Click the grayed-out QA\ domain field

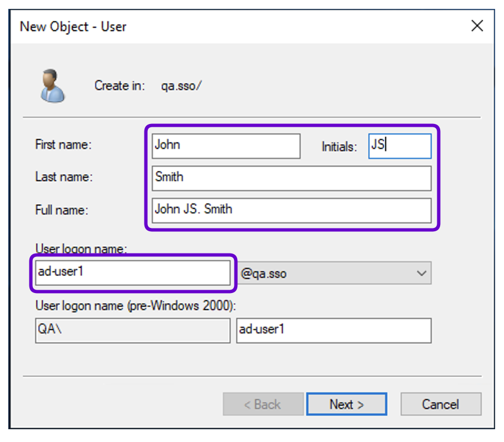[x=132, y=330]
